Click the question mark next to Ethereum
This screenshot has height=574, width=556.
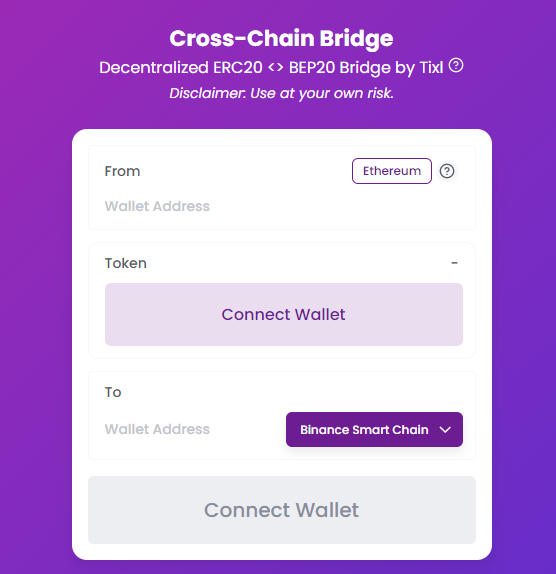447,171
